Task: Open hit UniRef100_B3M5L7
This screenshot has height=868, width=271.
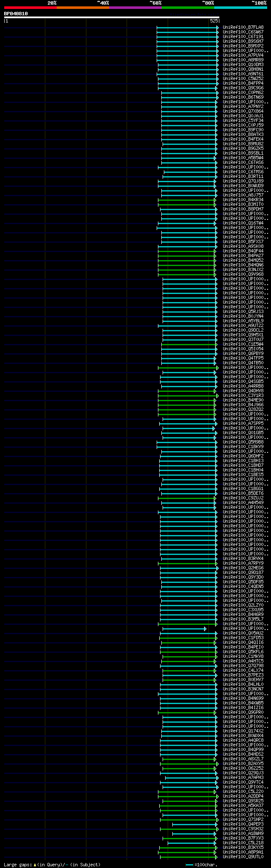Action: click(x=243, y=619)
